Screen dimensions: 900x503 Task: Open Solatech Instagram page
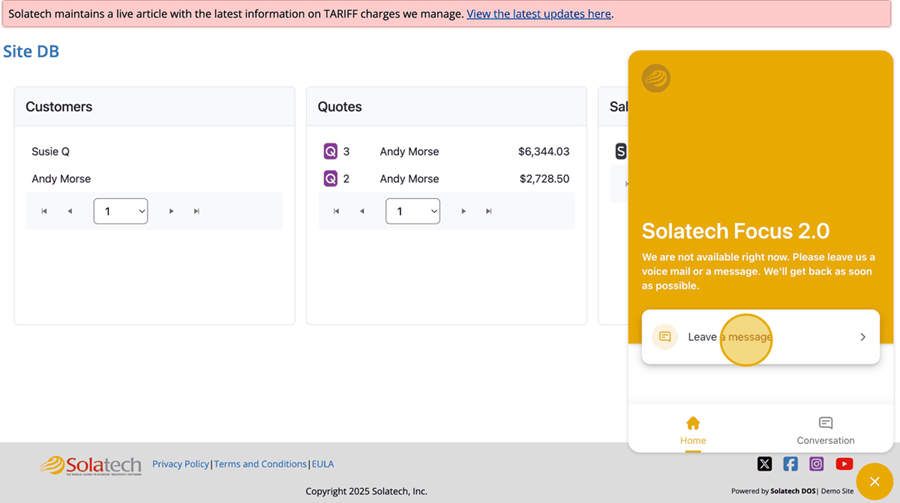816,464
